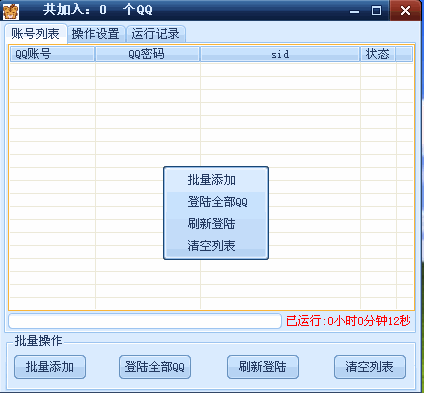Viewport: 424px width, 393px height.
Task: Minimize the window
Action: [x=355, y=11]
